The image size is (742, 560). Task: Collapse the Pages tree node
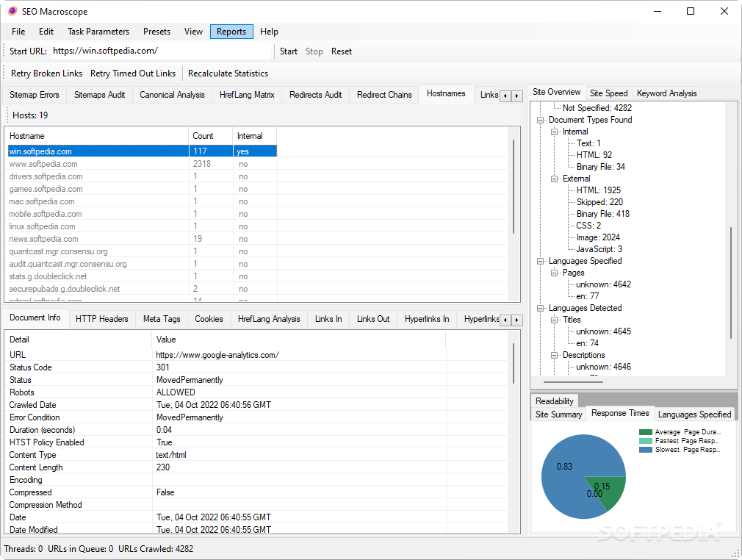click(x=554, y=273)
